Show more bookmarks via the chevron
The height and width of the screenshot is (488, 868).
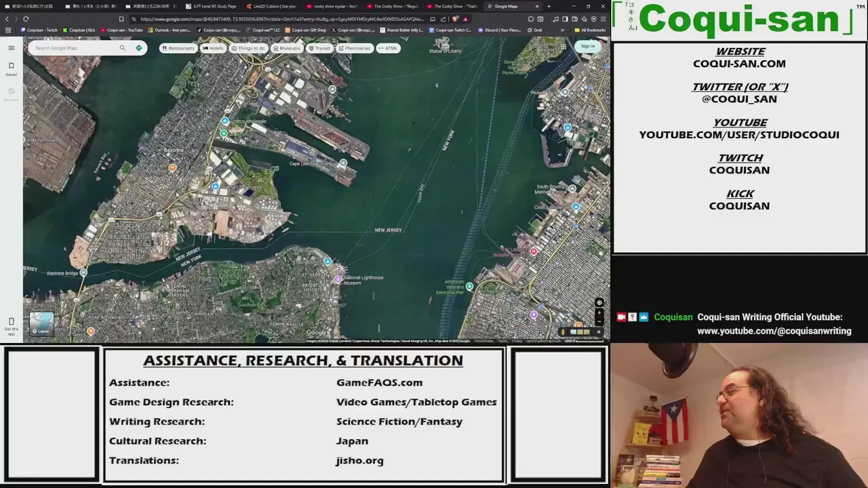pyautogui.click(x=561, y=30)
